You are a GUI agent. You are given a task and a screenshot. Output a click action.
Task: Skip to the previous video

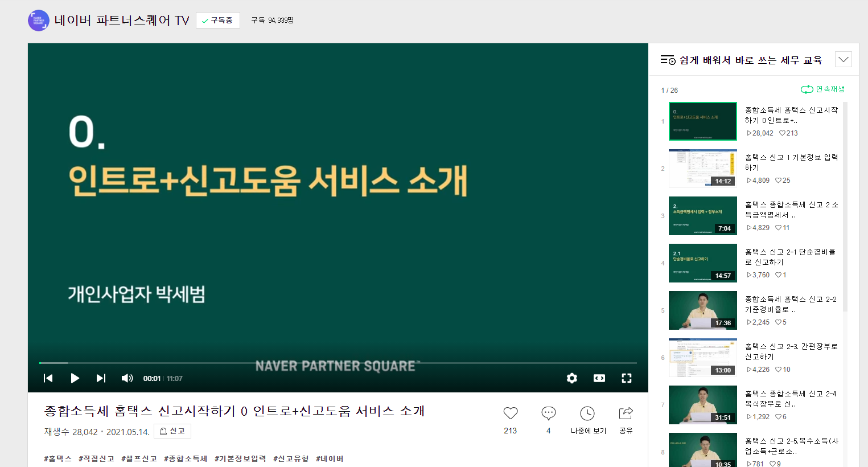(x=48, y=378)
